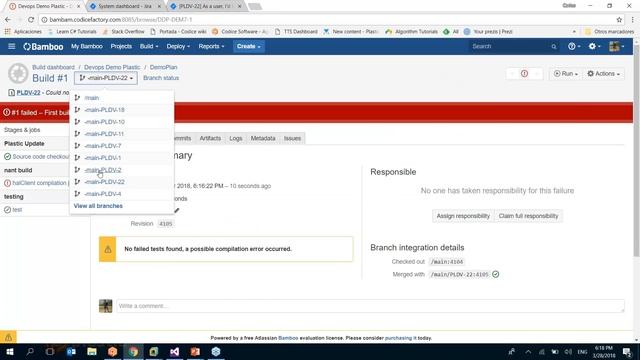
Task: Open the Reports dropdown menu
Action: pyautogui.click(x=211, y=47)
